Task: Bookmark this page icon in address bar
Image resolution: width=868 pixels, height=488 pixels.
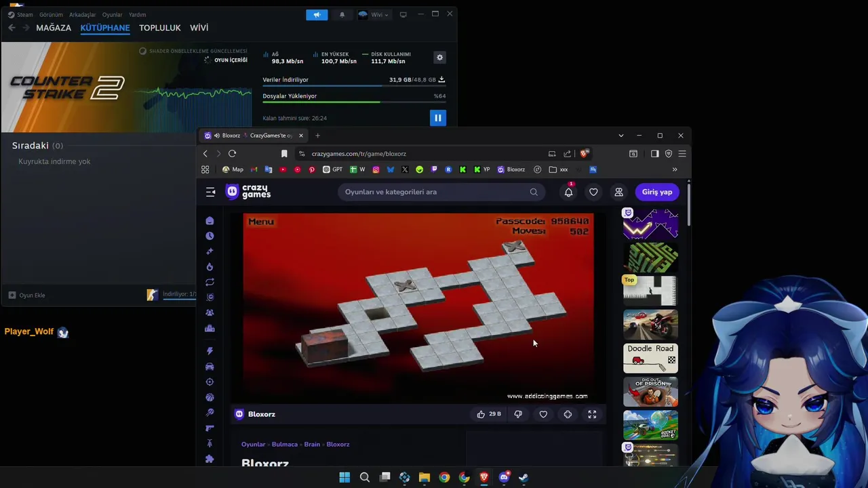Action: coord(284,154)
